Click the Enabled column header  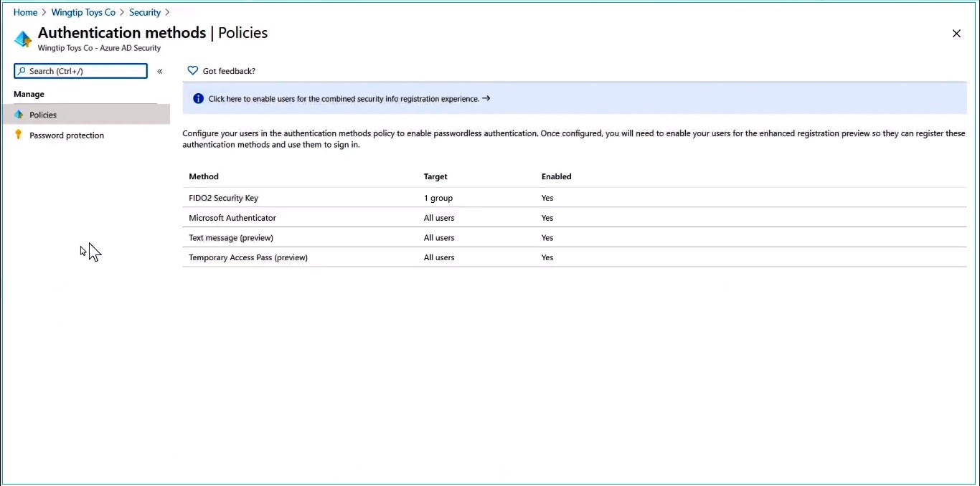[x=557, y=176]
